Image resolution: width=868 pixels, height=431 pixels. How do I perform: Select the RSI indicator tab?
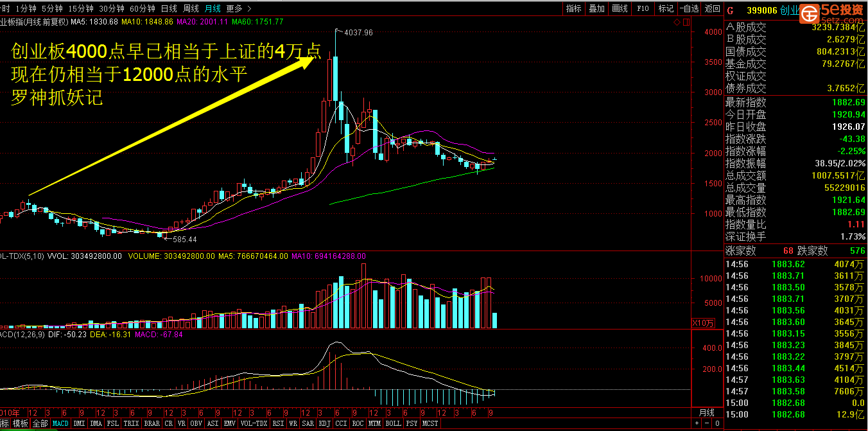pos(279,424)
